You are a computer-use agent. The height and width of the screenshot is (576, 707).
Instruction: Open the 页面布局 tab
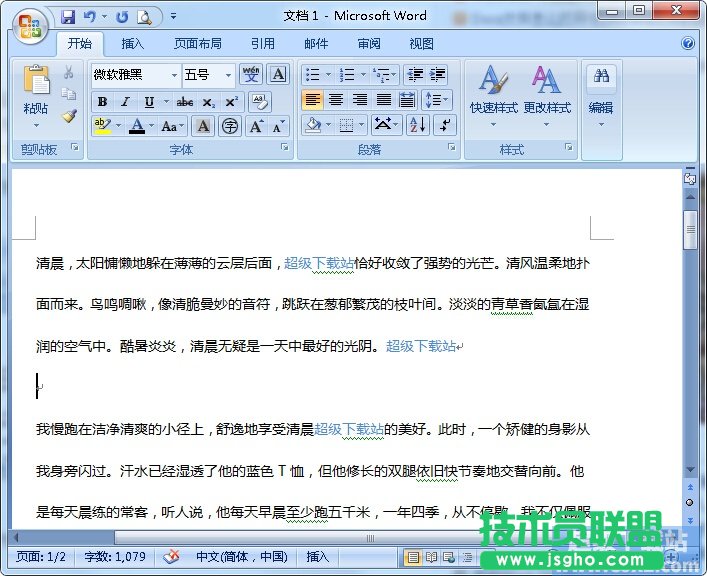(x=198, y=44)
